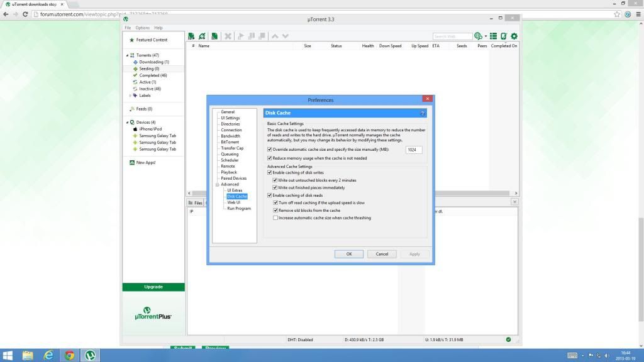The image size is (644, 362).
Task: Open the Help menu
Action: tap(158, 28)
